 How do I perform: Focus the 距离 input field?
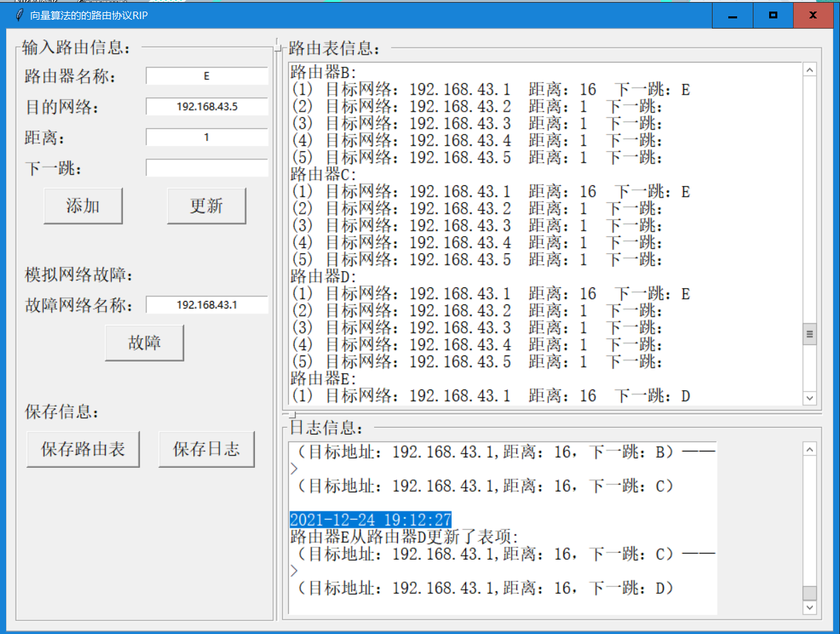[207, 138]
